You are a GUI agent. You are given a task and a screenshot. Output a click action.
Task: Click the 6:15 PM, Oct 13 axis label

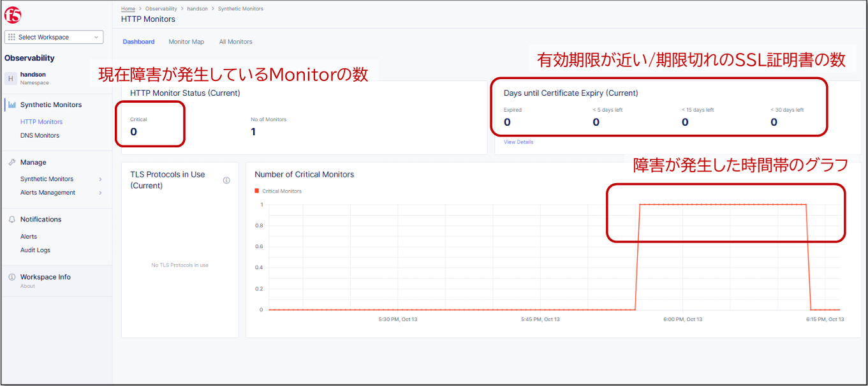[825, 319]
